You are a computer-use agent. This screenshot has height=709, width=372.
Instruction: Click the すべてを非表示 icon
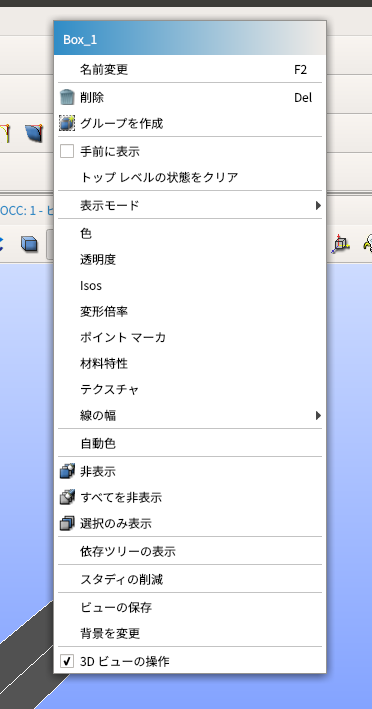pyautogui.click(x=67, y=497)
